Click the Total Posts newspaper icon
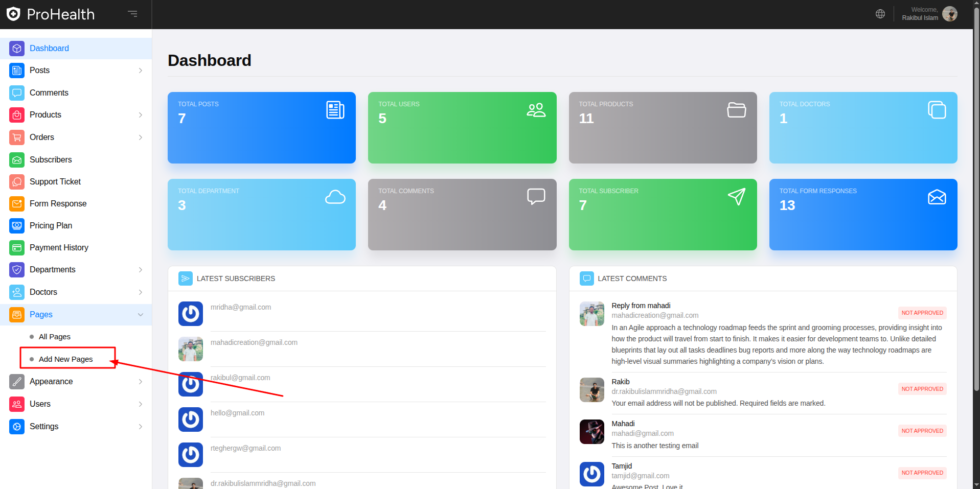 [335, 110]
